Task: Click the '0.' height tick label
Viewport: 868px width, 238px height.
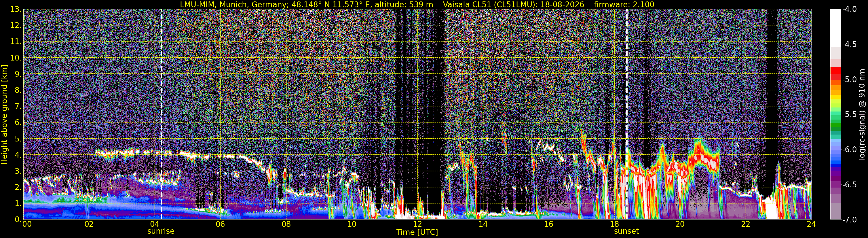Action: pos(18,220)
